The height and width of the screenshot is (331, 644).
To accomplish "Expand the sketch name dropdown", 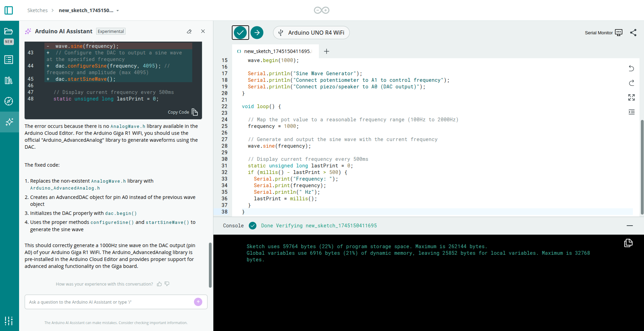I will pyautogui.click(x=118, y=11).
